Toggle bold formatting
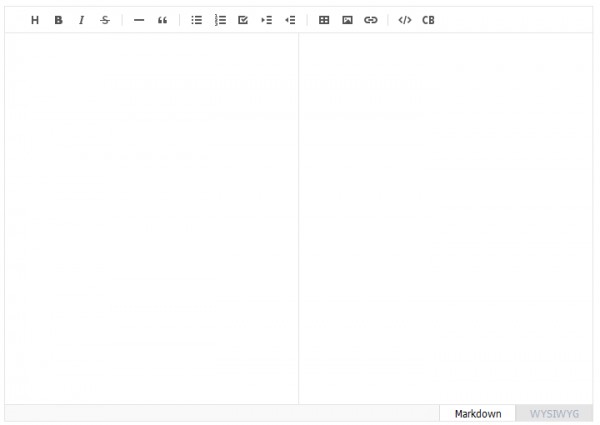Screen dimensions: 600x425 pyautogui.click(x=58, y=20)
